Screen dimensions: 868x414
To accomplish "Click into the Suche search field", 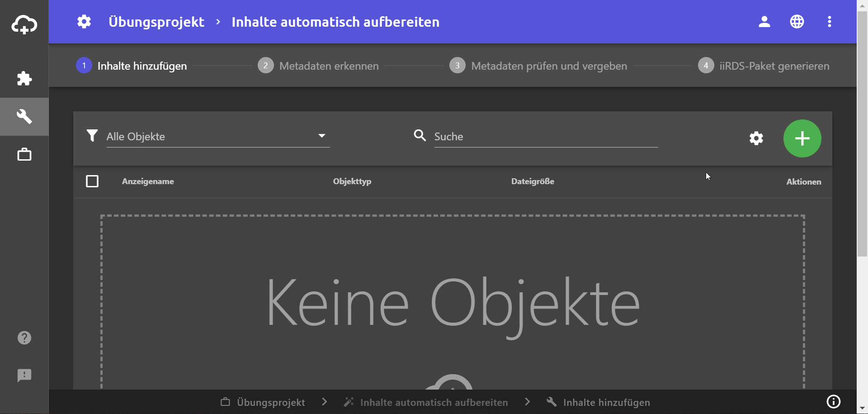I will (x=546, y=137).
